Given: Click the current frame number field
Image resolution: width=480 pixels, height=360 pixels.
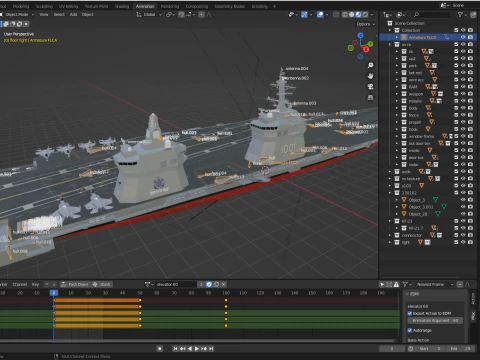Looking at the screenshot, I should (392, 349).
